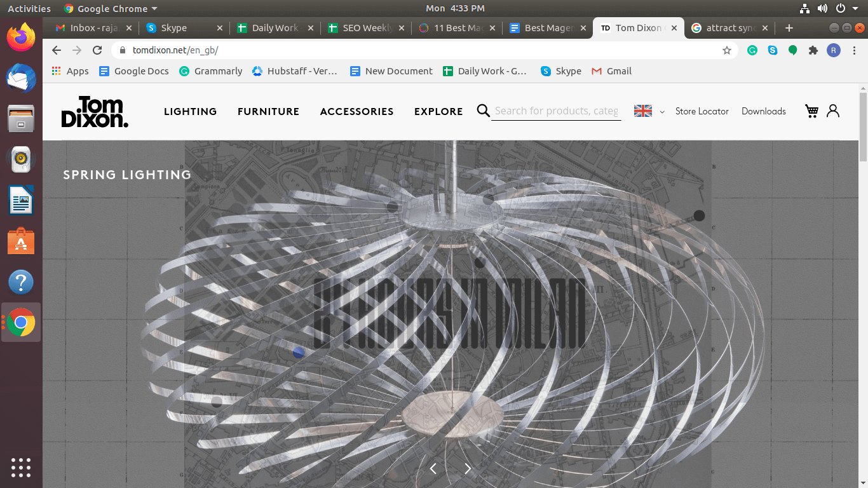Open the New Document bookmark
The width and height of the screenshot is (868, 488).
coord(391,71)
